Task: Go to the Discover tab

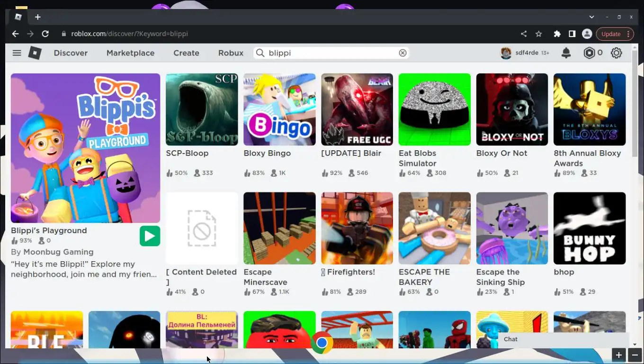Action: [x=71, y=53]
